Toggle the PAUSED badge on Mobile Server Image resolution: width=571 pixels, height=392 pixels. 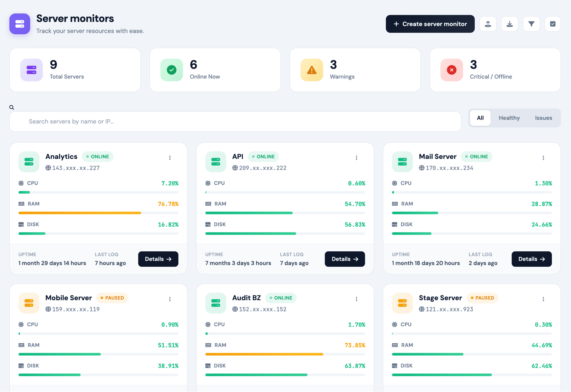click(112, 298)
